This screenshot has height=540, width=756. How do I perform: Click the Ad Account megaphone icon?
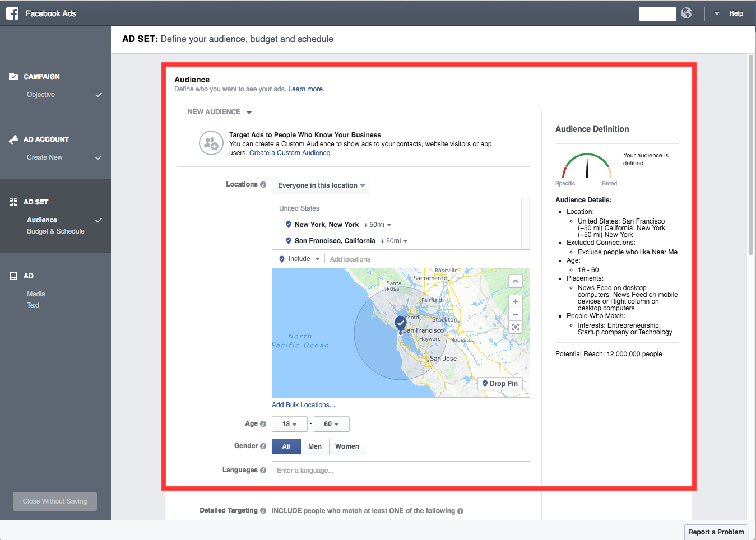click(13, 139)
